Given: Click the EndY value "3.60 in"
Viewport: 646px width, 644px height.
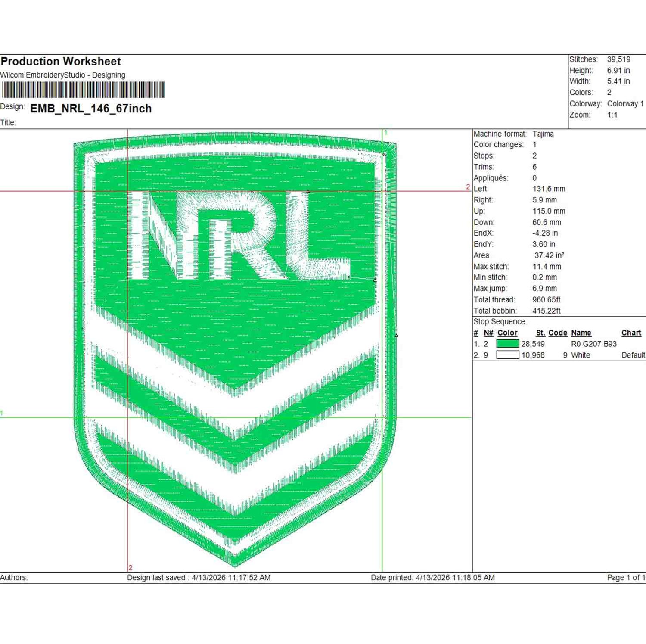Looking at the screenshot, I should 544,245.
